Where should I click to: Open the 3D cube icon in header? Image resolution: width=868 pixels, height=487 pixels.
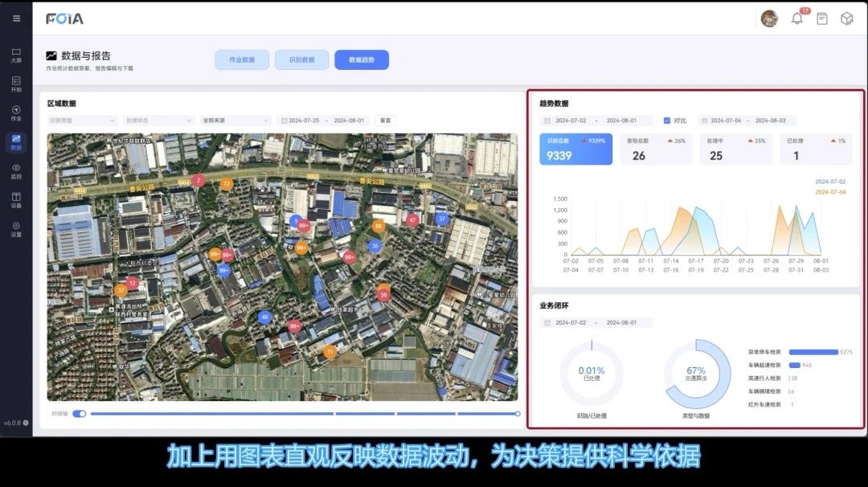click(846, 18)
